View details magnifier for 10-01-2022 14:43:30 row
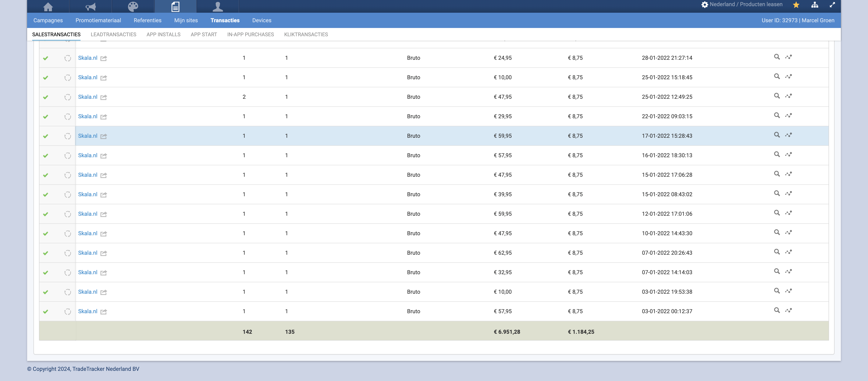 (777, 232)
